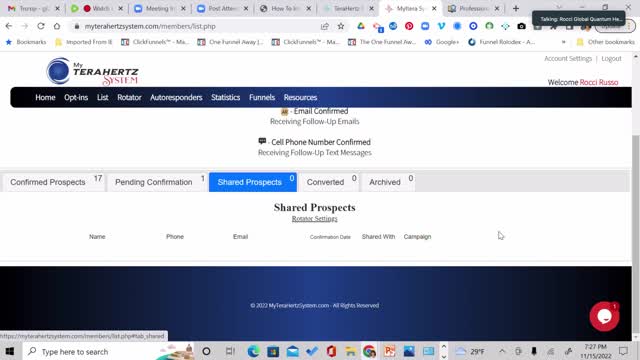Image resolution: width=640 pixels, height=360 pixels.
Task: Open the red chat bubble widget
Action: (604, 316)
